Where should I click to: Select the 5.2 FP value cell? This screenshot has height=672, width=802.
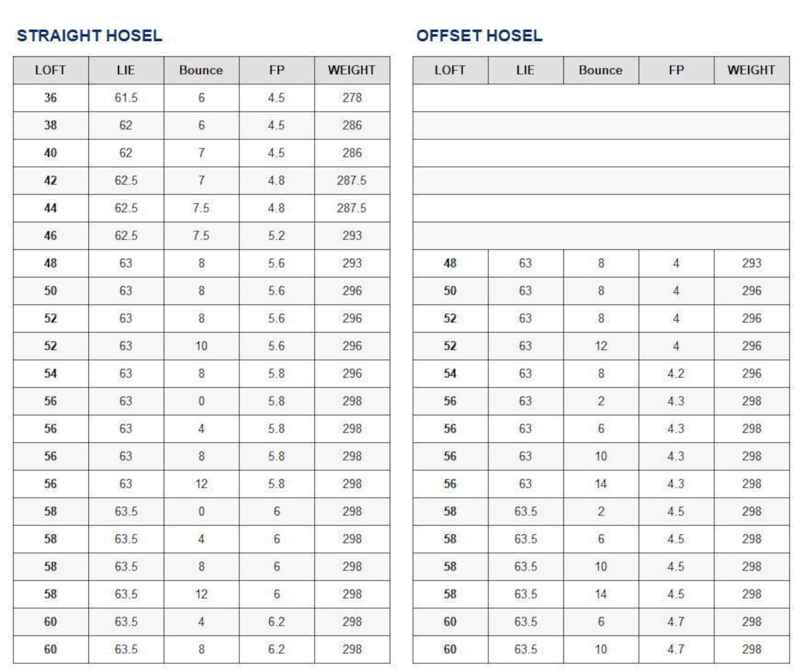(x=276, y=236)
